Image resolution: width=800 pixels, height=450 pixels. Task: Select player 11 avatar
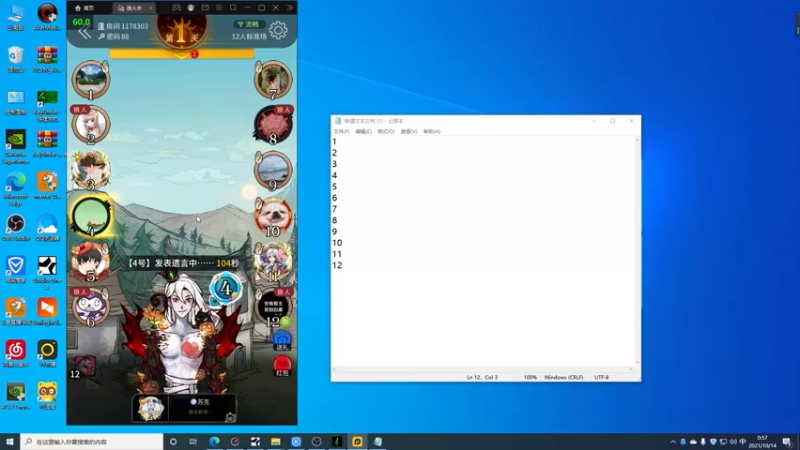click(x=273, y=262)
